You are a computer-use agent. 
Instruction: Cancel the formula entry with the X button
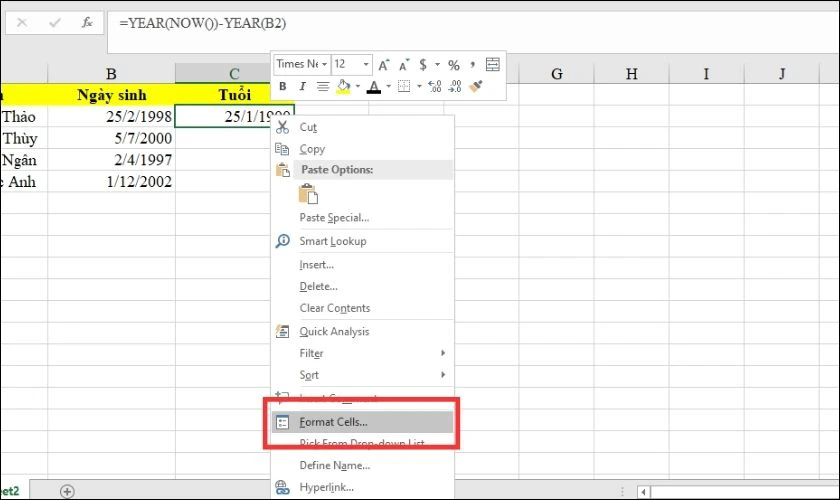point(22,23)
